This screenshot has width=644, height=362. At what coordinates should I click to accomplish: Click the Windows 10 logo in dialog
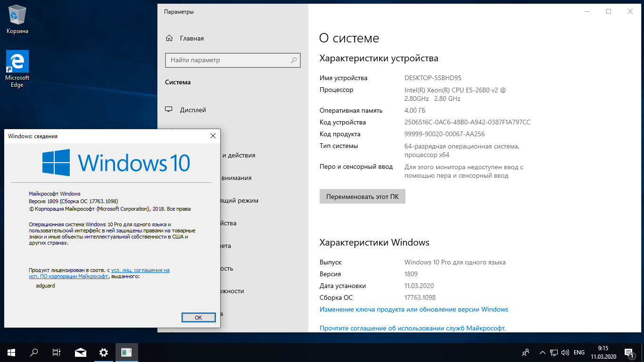click(x=116, y=163)
